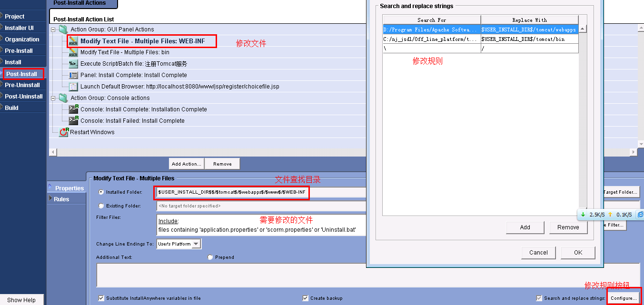Screen dimensions: 644x305
Task: Click Cancel in the search and replace dialog
Action: click(538, 253)
